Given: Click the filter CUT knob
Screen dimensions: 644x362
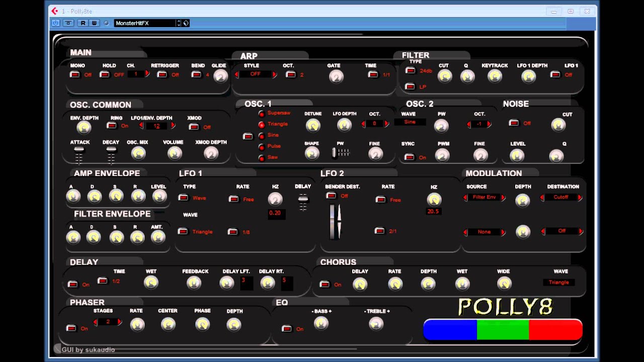Looking at the screenshot, I should click(x=444, y=76).
